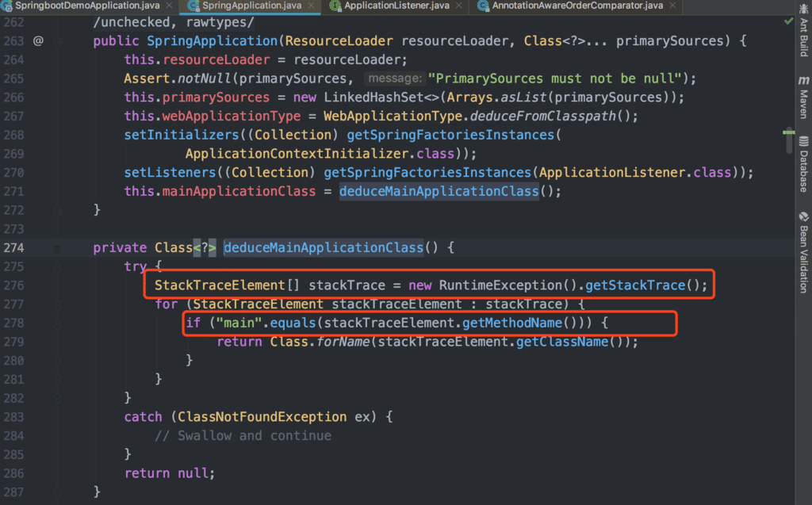Click the fold end marker on line 281
This screenshot has height=505, width=812.
click(57, 380)
